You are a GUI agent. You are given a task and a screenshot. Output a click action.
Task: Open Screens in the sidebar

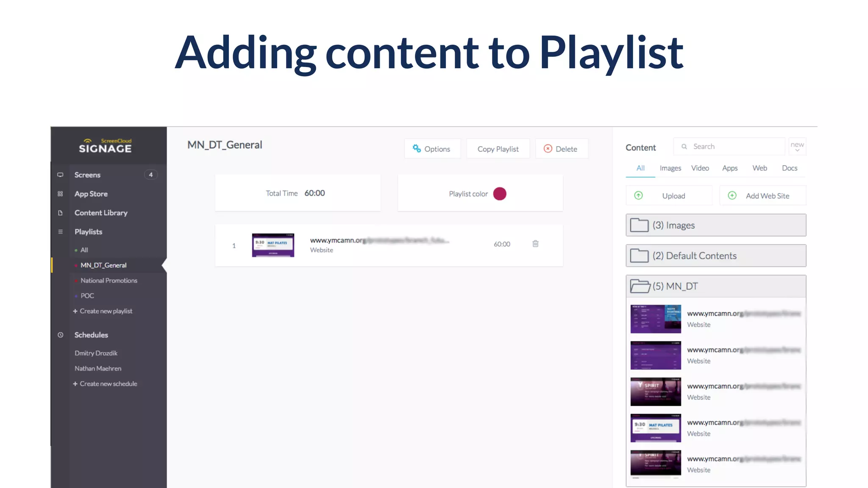click(87, 175)
